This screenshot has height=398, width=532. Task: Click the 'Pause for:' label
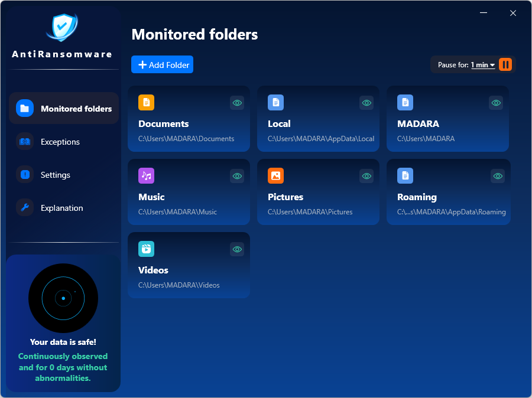[x=453, y=65]
